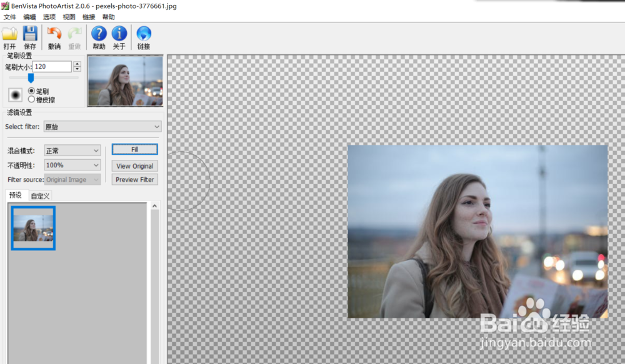Increase brush size with the up stepper
This screenshot has height=364, width=625.
coord(77,64)
